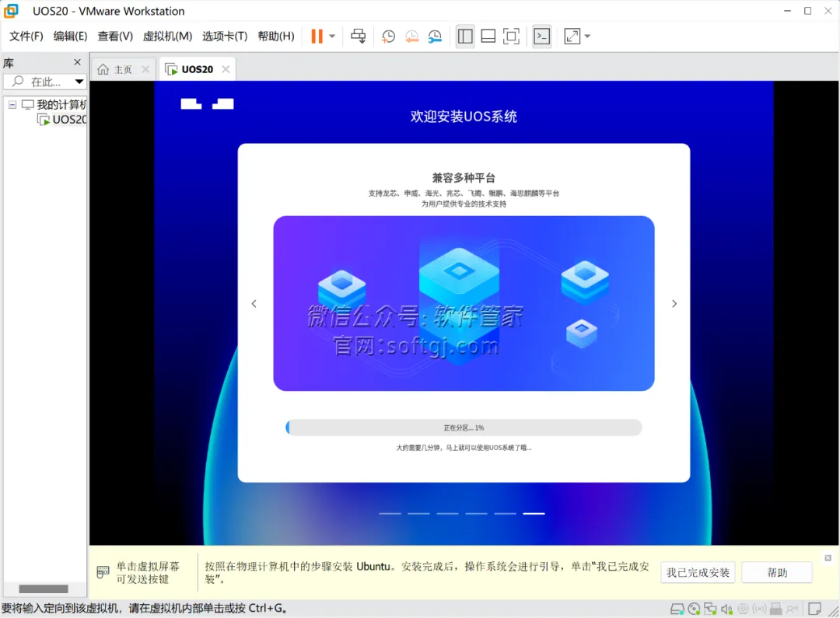Close the UOS20 tab

[226, 69]
